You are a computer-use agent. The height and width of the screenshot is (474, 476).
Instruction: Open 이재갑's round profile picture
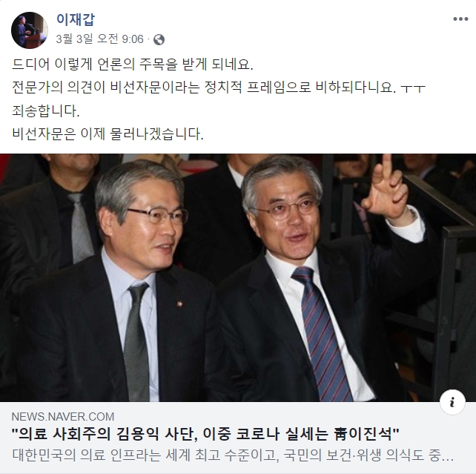pyautogui.click(x=30, y=30)
